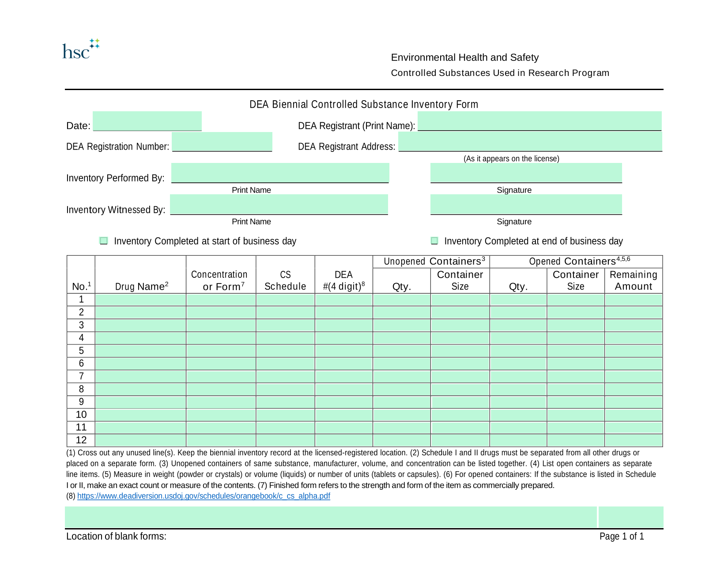Click the 'Page 1 of 1' text
This screenshot has height=563, width=728.
(622, 536)
